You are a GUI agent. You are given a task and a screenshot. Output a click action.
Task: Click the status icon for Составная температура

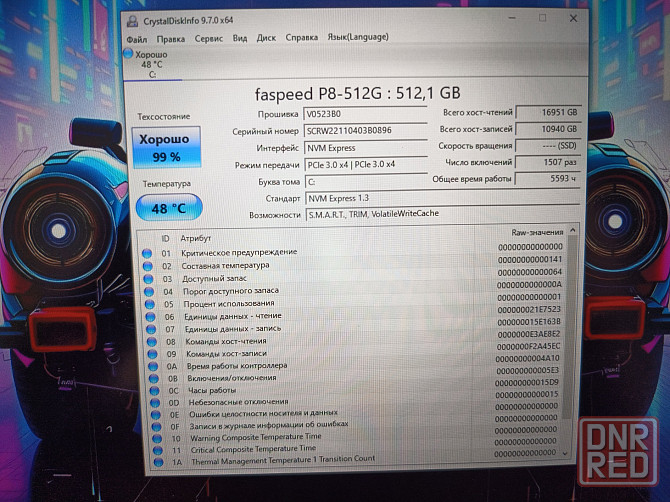tap(148, 266)
